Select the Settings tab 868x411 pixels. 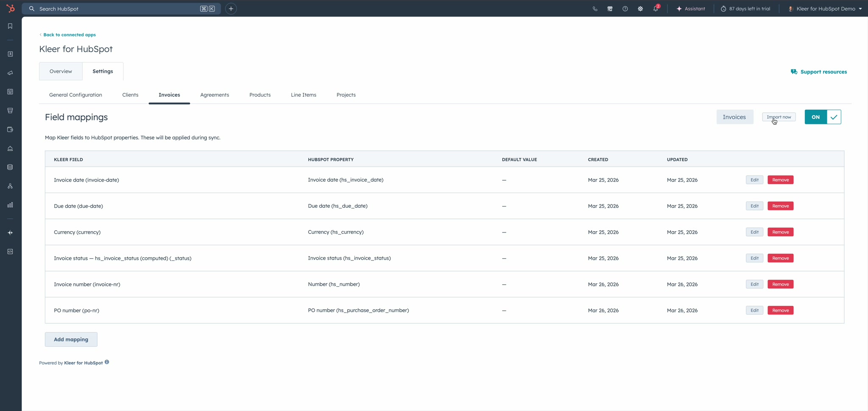pyautogui.click(x=103, y=71)
